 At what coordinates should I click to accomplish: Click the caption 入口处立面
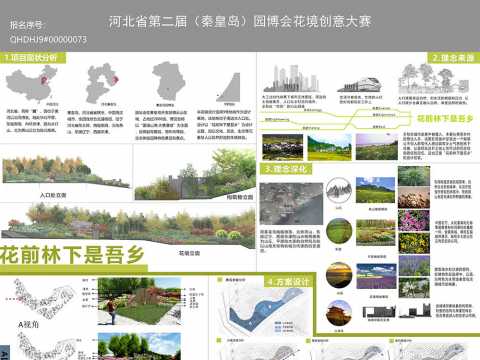click(53, 195)
